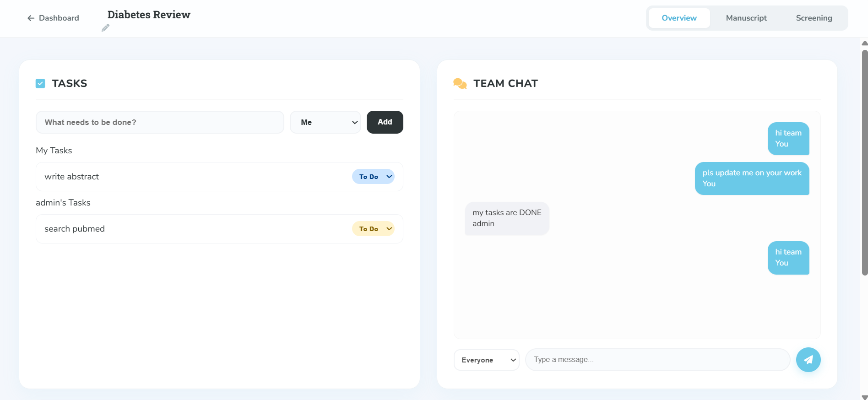Click the back arrow beside Dashboard
Screen dimensions: 868x400
[31, 18]
